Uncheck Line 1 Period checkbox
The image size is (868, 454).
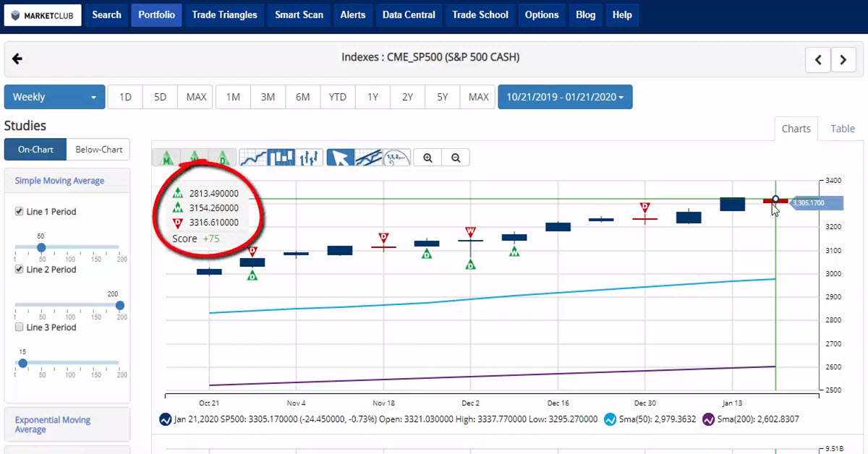tap(20, 212)
